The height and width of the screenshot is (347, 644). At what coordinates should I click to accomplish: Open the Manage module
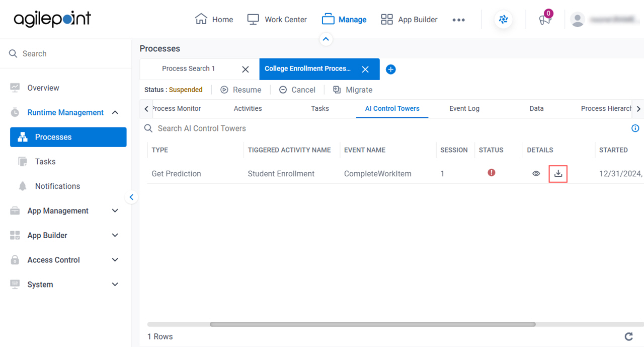(x=344, y=20)
